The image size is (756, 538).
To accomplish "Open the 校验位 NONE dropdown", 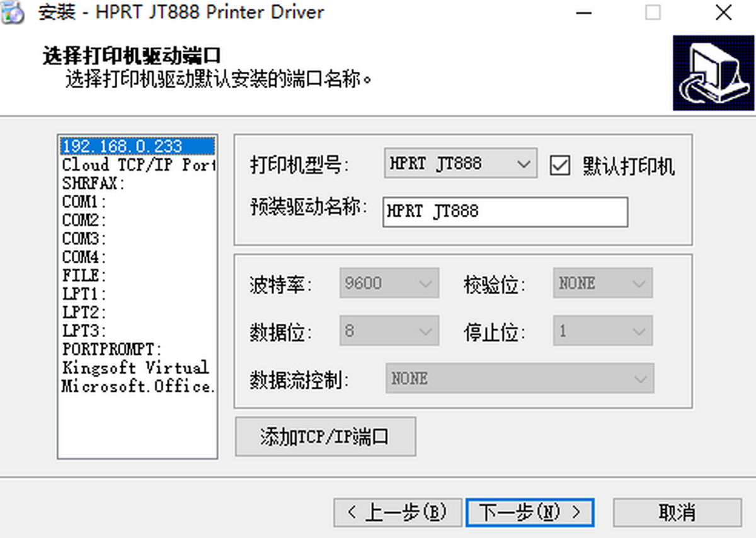I will pyautogui.click(x=603, y=283).
